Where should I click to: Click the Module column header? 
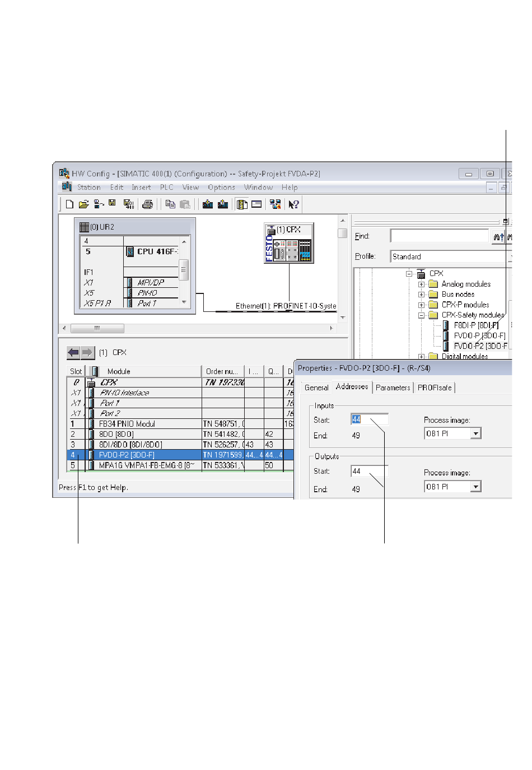(143, 371)
